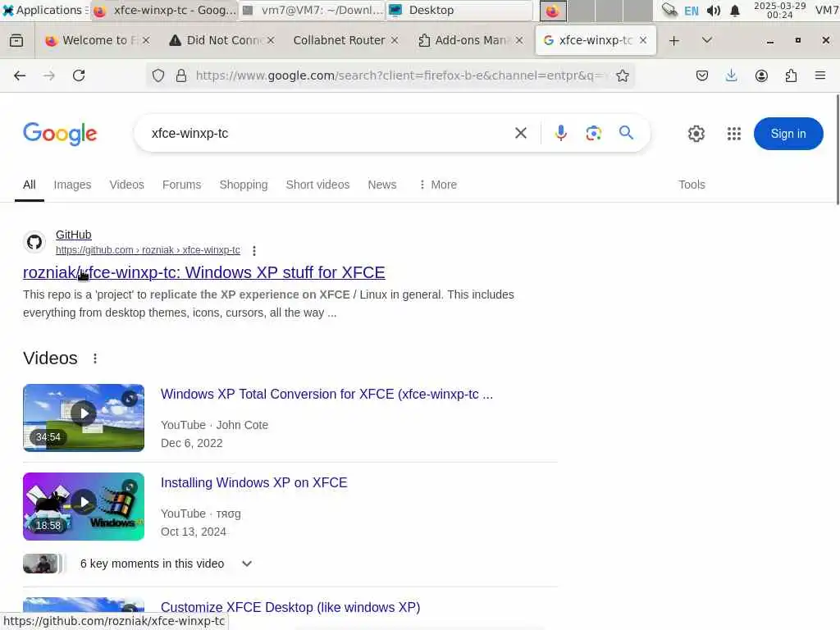Switch to Images results tab
Screen dimensions: 840x630
tap(72, 185)
